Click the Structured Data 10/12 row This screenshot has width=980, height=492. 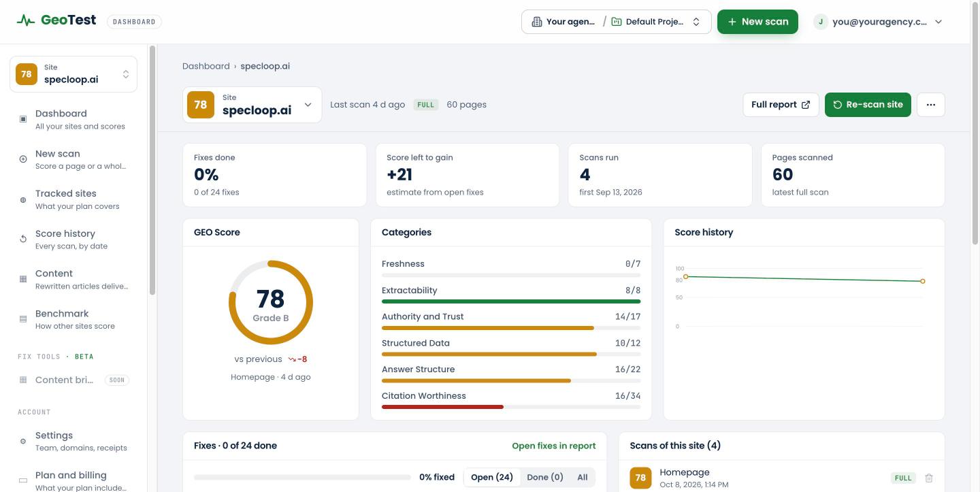(511, 348)
